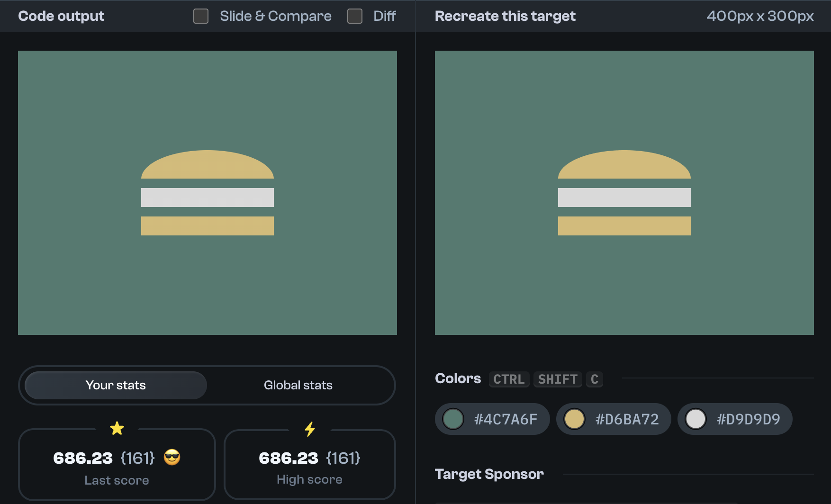This screenshot has width=831, height=504.
Task: Click the Code output heading
Action: pos(61,16)
